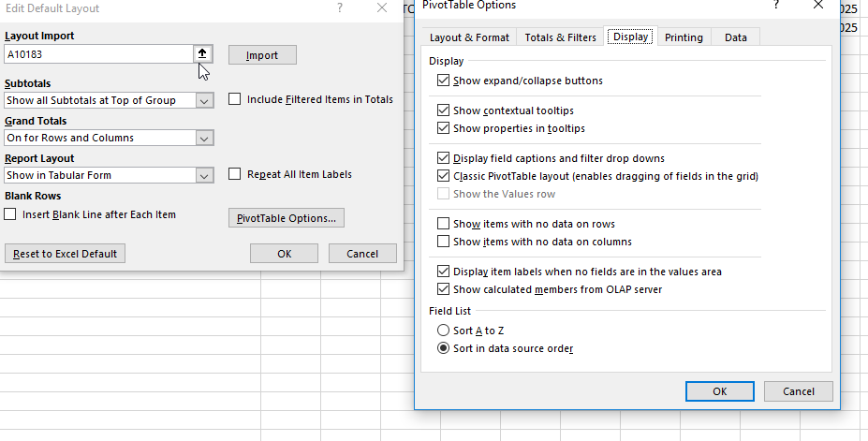This screenshot has height=441, width=868.
Task: Enable Insert Blank Line after Each Item
Action: 10,214
